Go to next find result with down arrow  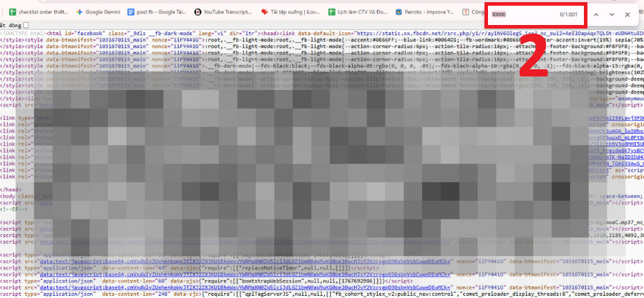click(612, 15)
